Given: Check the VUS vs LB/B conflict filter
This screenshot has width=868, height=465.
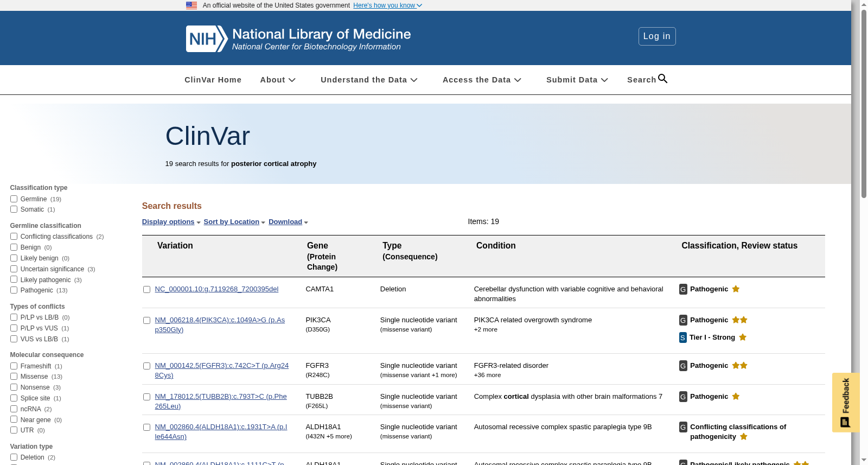Looking at the screenshot, I should (14, 339).
